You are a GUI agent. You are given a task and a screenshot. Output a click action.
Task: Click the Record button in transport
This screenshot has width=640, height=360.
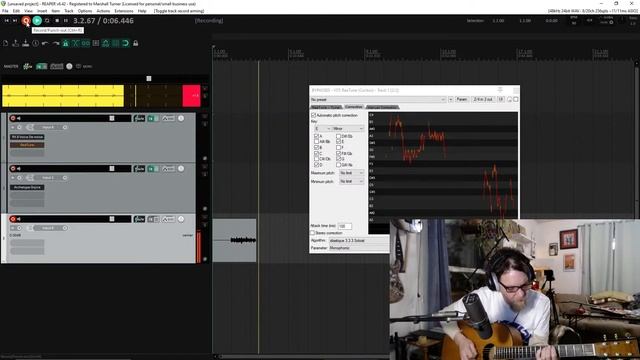[26, 20]
